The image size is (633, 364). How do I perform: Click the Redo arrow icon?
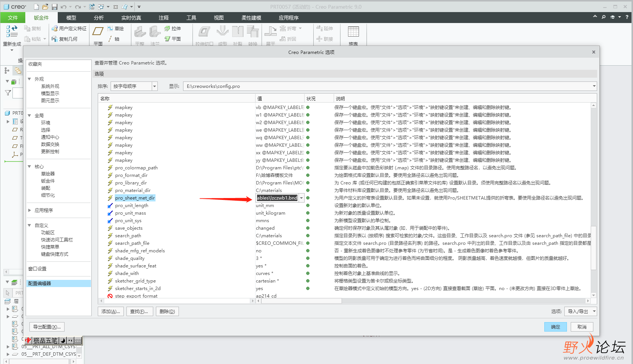[x=78, y=7]
